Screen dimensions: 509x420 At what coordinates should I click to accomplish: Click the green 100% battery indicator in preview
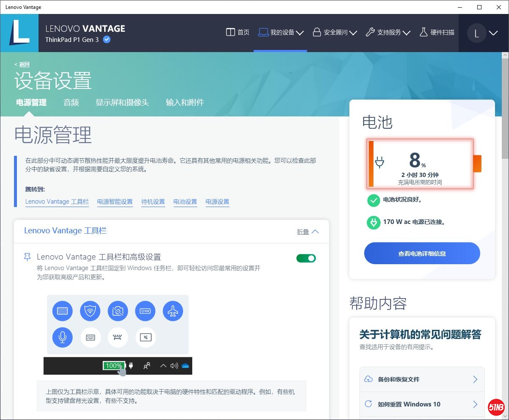(113, 366)
